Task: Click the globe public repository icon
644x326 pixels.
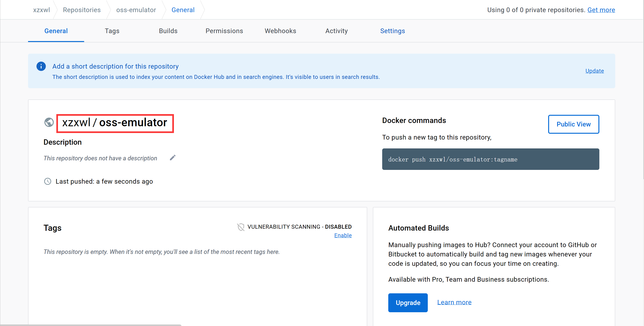Action: (49, 122)
